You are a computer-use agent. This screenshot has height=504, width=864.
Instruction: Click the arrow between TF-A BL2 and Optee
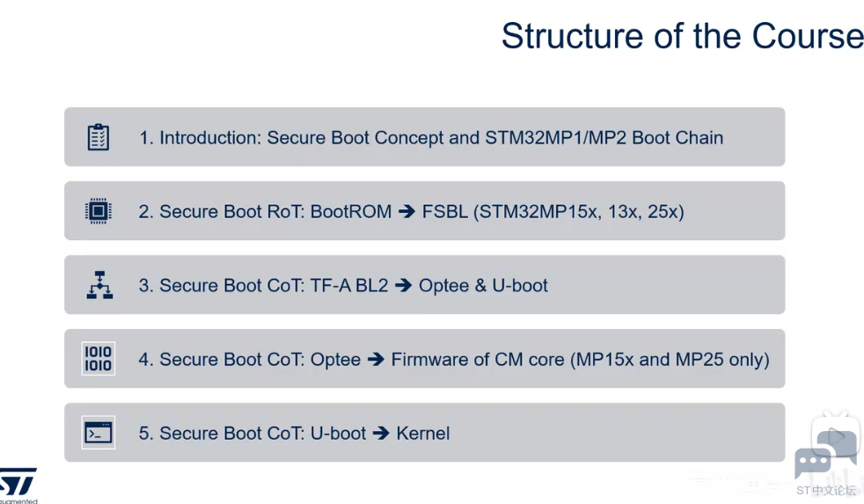coord(403,285)
